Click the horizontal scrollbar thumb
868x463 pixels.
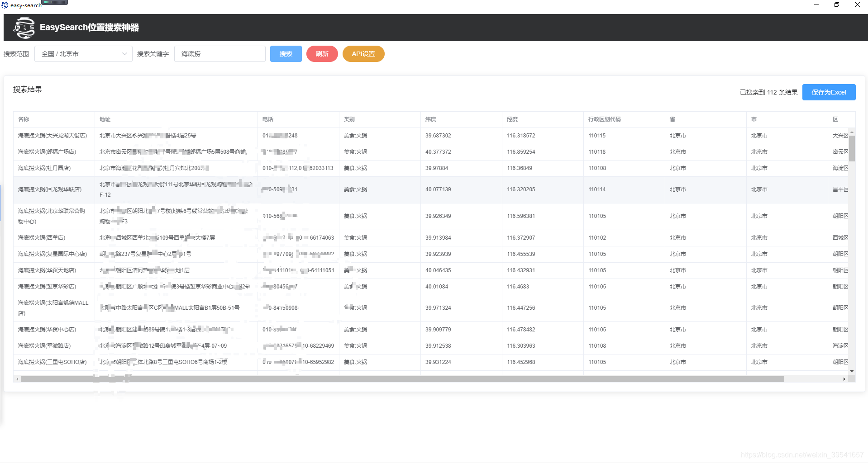tap(402, 379)
